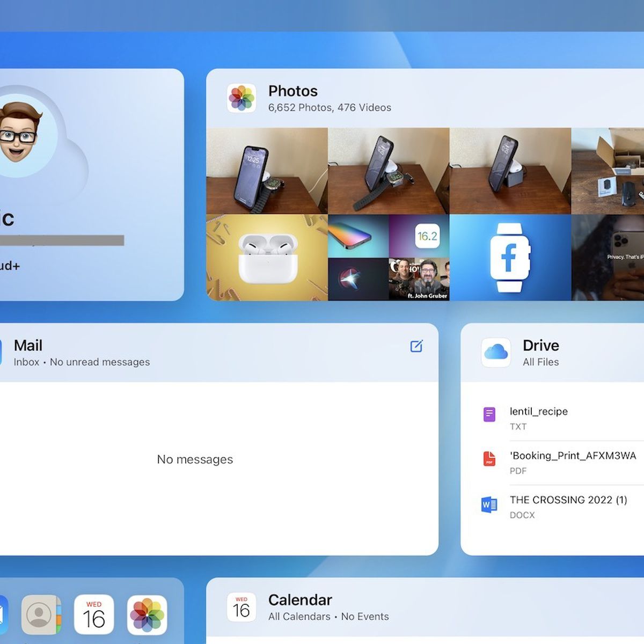Image resolution: width=644 pixels, height=644 pixels.
Task: Click the 'No messages' text in Mail
Action: point(195,459)
